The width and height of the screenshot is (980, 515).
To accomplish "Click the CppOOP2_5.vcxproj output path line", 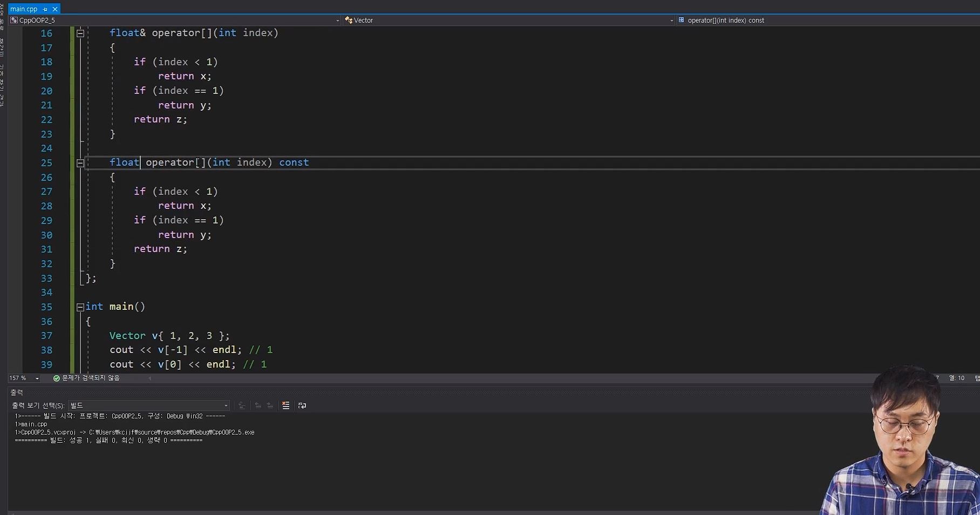I will pyautogui.click(x=134, y=432).
